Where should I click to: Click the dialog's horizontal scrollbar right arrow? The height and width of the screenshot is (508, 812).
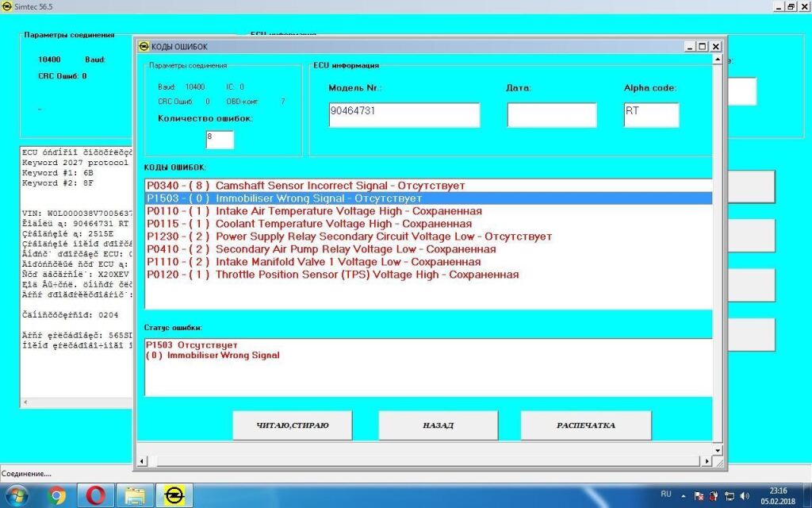(707, 461)
